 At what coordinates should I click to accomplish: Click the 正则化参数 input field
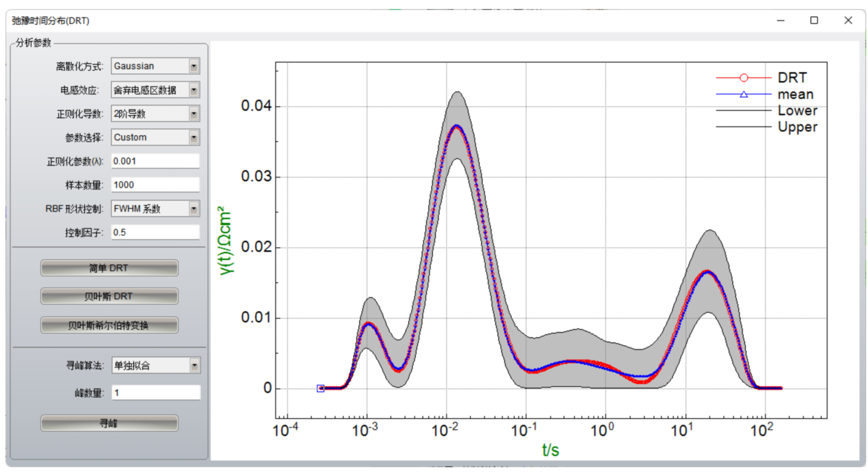point(155,161)
